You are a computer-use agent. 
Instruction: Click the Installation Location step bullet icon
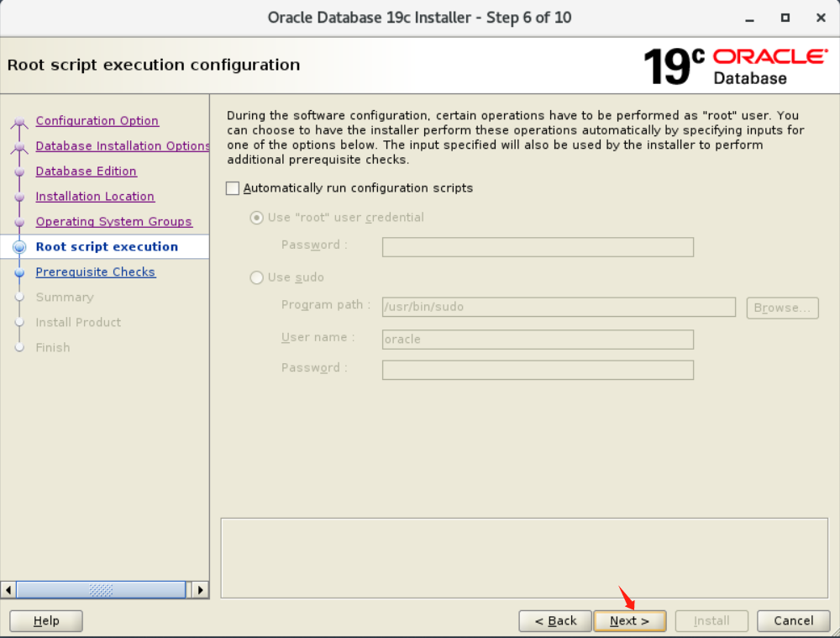(x=19, y=198)
